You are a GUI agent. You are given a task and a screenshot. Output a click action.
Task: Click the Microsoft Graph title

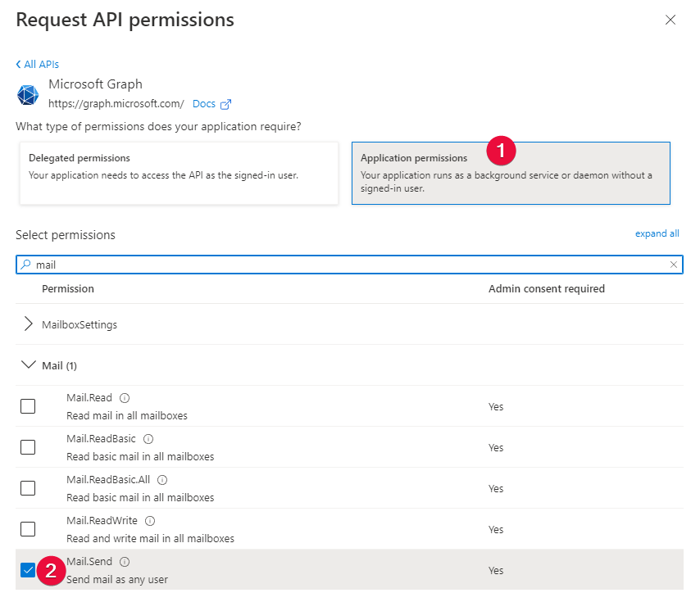coord(96,84)
